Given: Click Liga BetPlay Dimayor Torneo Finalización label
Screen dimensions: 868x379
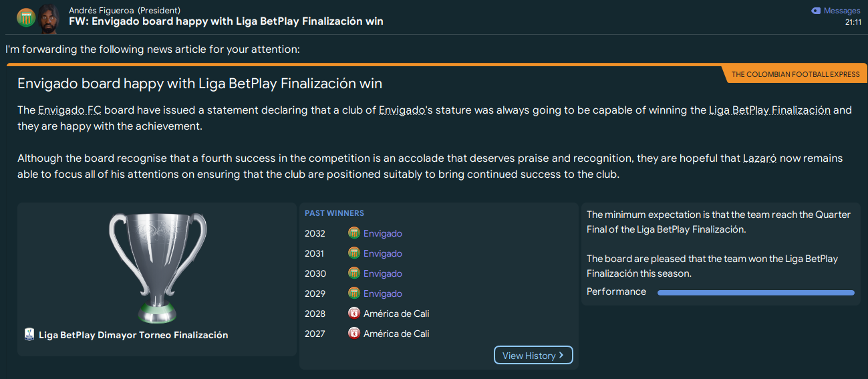Looking at the screenshot, I should click(134, 335).
